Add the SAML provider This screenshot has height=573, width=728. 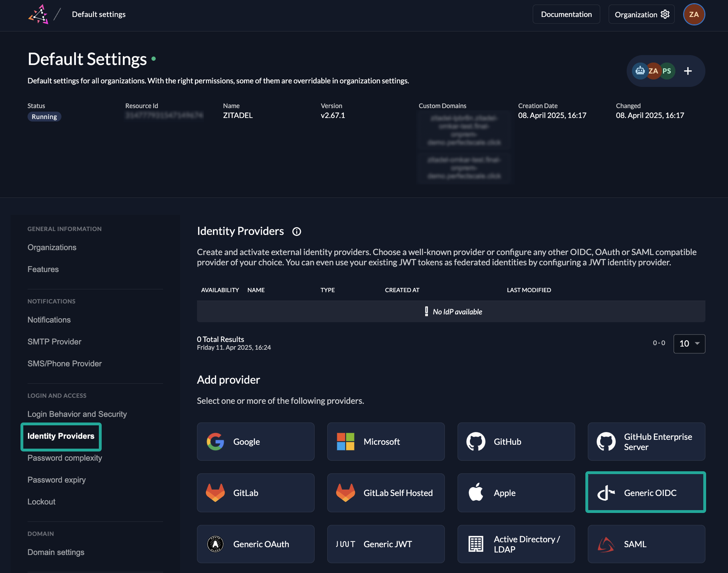click(646, 544)
